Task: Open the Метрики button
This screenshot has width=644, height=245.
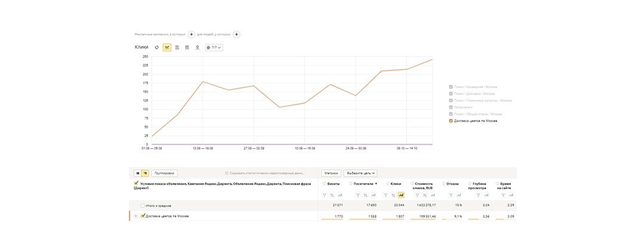Action: point(331,173)
